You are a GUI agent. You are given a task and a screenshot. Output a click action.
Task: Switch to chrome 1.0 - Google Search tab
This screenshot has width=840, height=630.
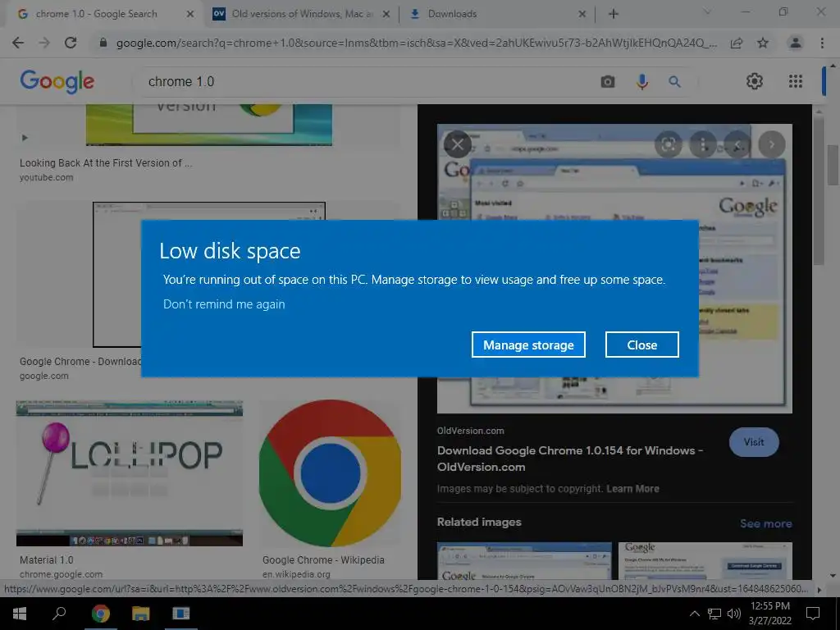(x=97, y=14)
